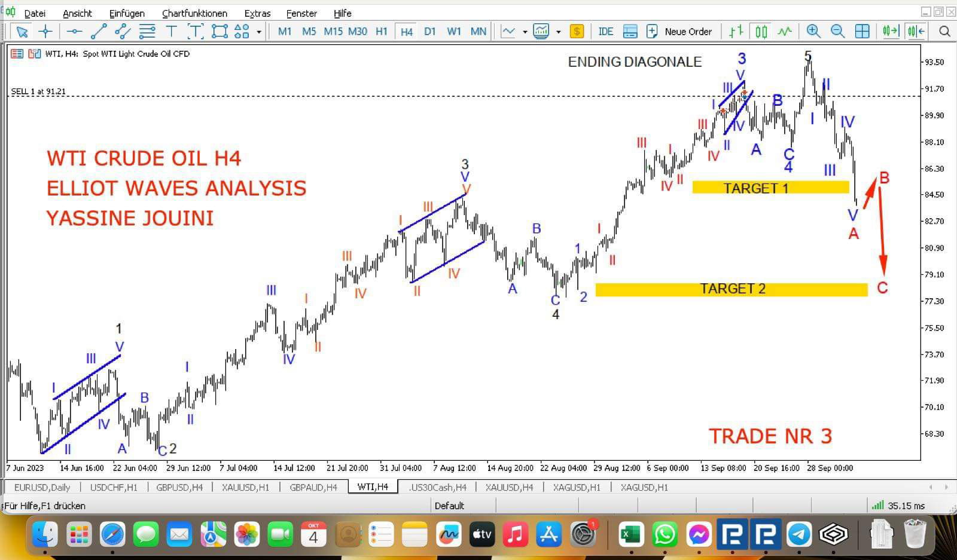Click the zoom out magnifier icon

pyautogui.click(x=837, y=32)
